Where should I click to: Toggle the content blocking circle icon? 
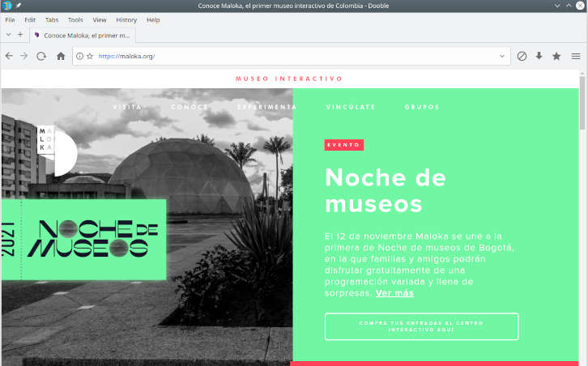[522, 56]
